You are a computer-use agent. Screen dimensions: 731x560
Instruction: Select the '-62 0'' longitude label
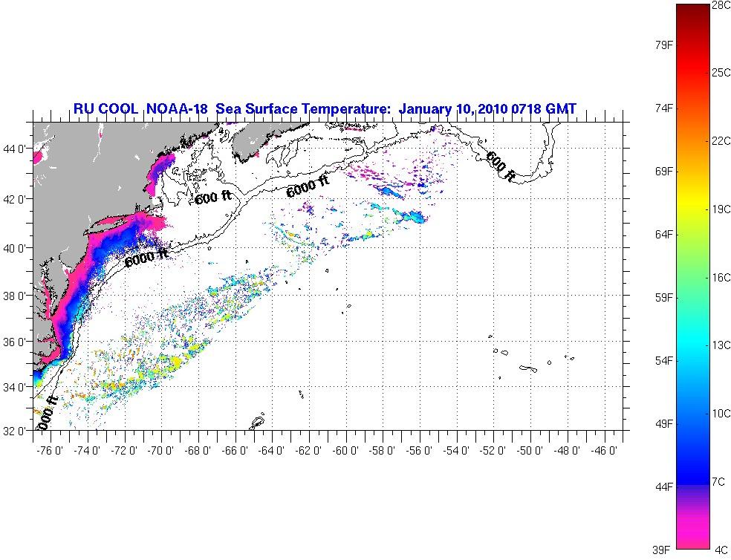point(308,451)
